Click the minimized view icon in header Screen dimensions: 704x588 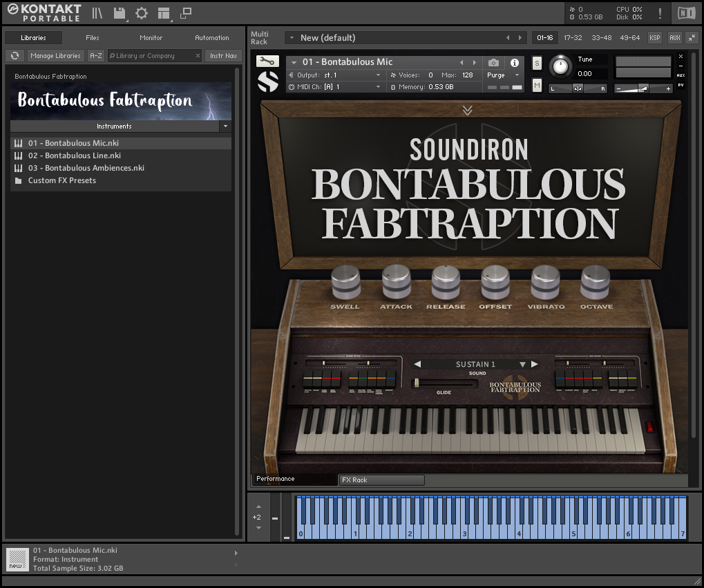pos(186,14)
